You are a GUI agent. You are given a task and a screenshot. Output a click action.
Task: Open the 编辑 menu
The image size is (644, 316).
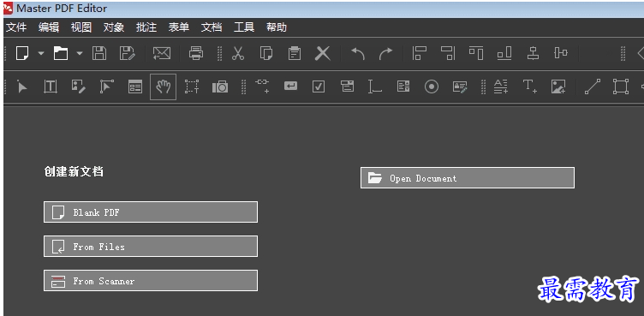click(49, 27)
